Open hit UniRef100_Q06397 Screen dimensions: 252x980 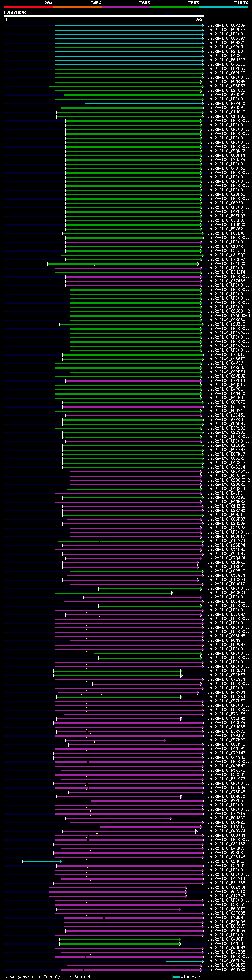226,39
